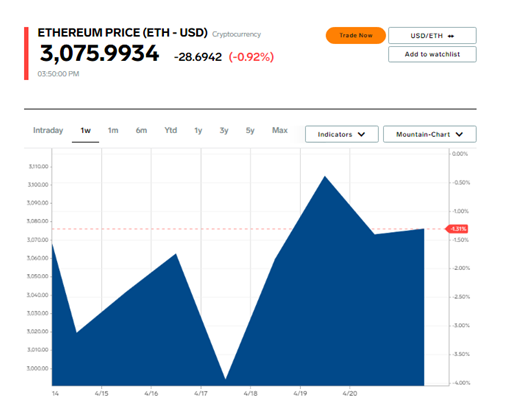Viewport: 508px width, 419px height.
Task: Show the 1y chart range
Action: pos(198,130)
